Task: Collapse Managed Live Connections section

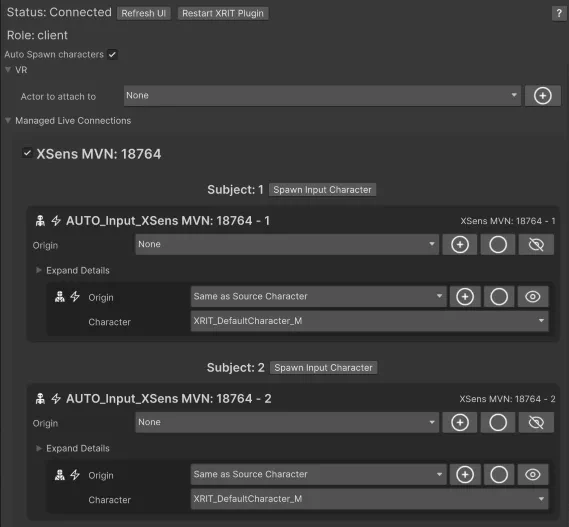Action: coord(8,120)
